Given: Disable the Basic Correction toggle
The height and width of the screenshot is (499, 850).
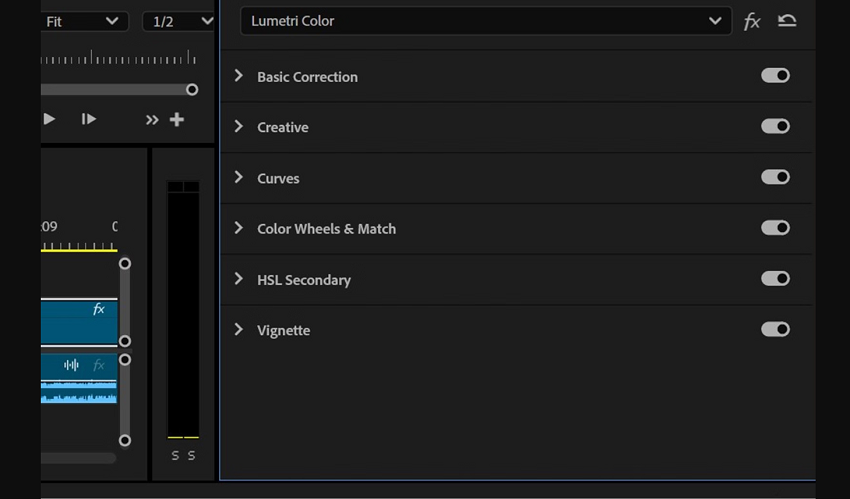Looking at the screenshot, I should [x=775, y=75].
